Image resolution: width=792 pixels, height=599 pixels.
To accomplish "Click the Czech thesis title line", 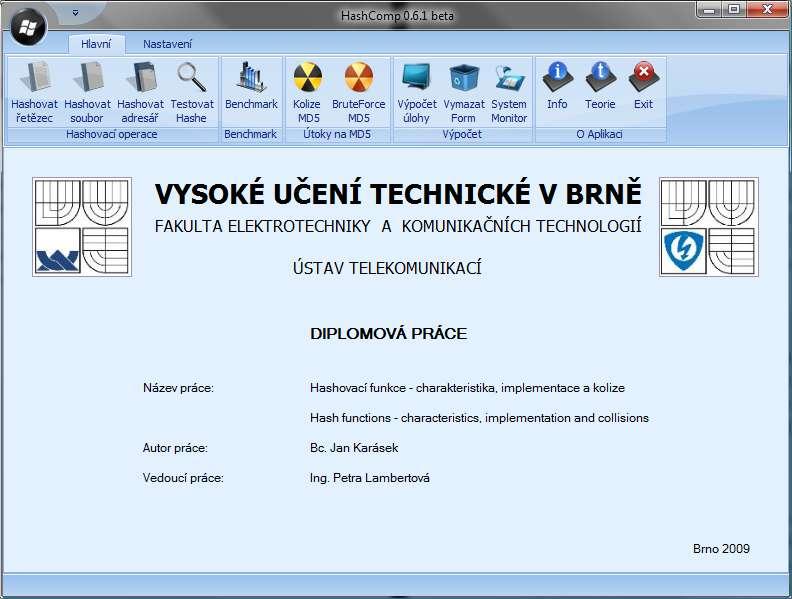I will pyautogui.click(x=467, y=388).
